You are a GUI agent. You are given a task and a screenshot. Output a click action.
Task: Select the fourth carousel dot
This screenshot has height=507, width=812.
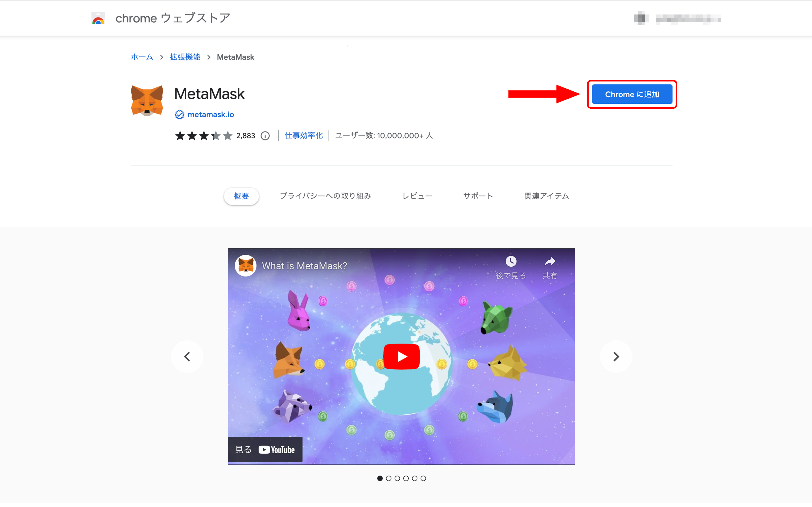coord(406,478)
